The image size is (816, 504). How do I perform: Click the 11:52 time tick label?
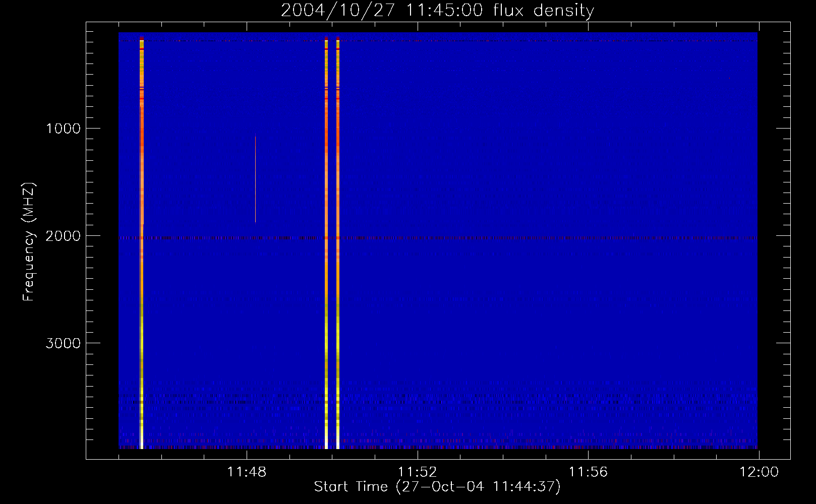(x=417, y=472)
